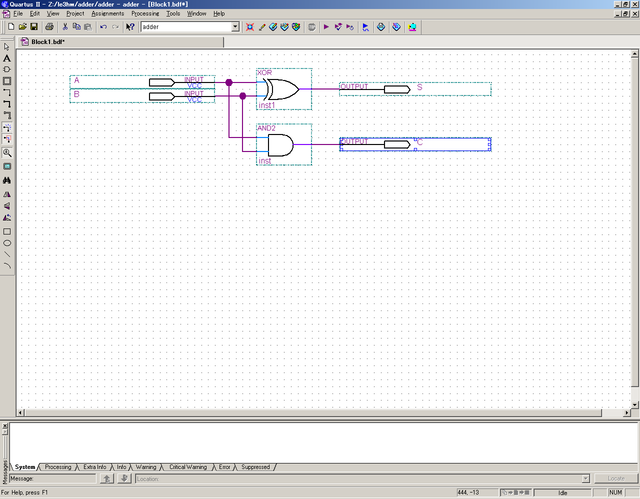Viewport: 640px width, 499px height.
Task: Select the Orthogonal Conduit tool
Action: pos(7,116)
